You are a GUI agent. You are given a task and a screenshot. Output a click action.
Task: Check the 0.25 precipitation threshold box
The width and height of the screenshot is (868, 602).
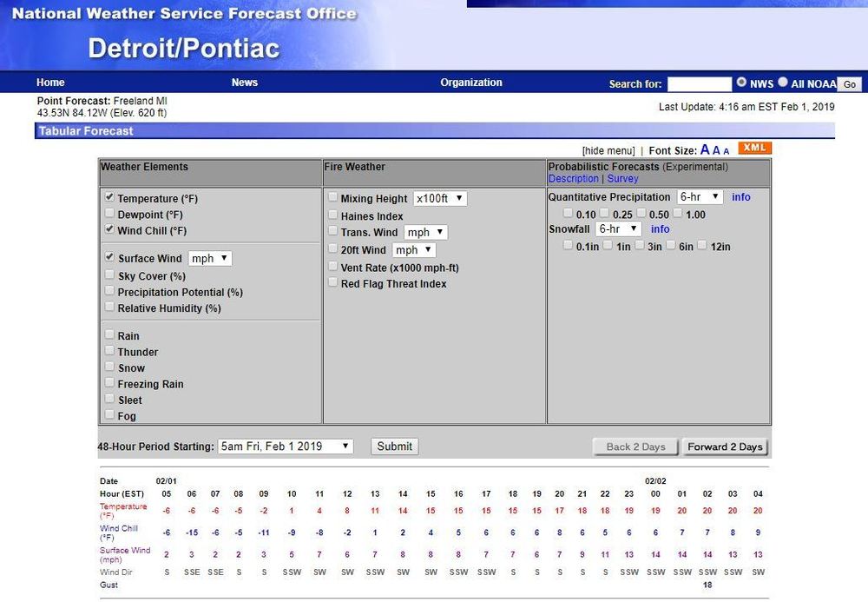tap(604, 213)
